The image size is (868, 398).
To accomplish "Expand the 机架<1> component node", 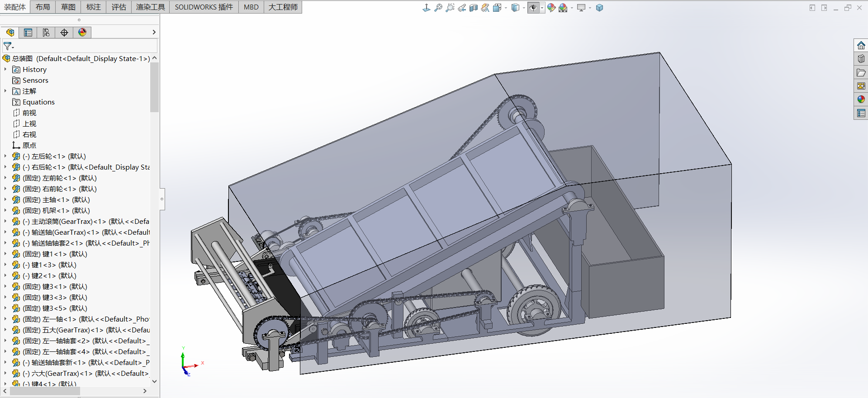I will [5, 210].
